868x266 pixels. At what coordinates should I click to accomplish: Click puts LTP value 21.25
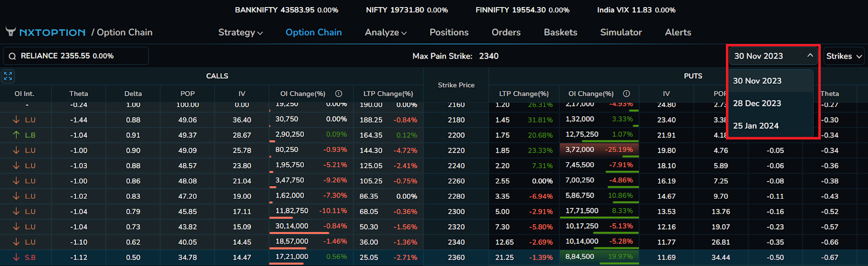(505, 257)
